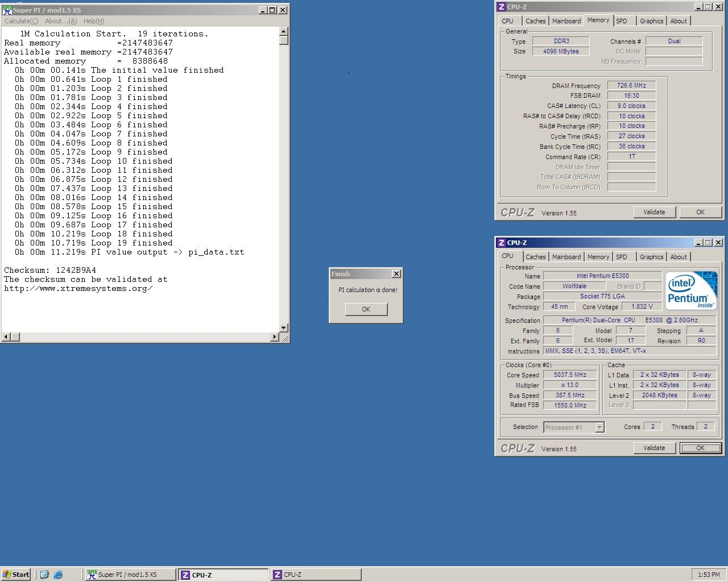
Task: Close the Finish dialog
Action: pyautogui.click(x=396, y=274)
